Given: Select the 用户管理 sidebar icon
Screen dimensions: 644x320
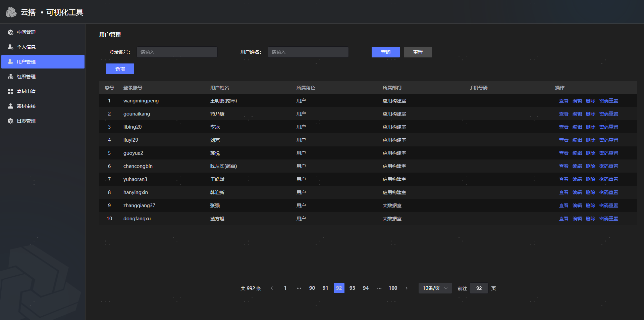Looking at the screenshot, I should (x=11, y=62).
